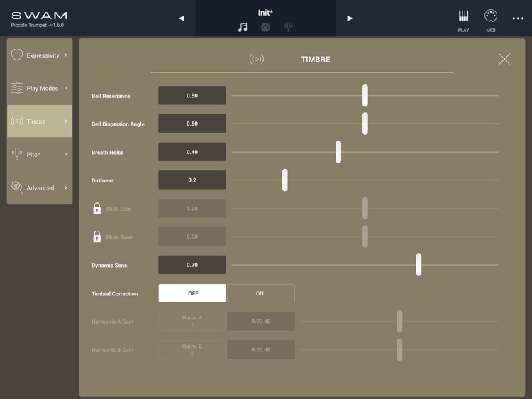Click the Mute Tone 0.50 value field
Screen dimensions: 532x399
(192, 236)
